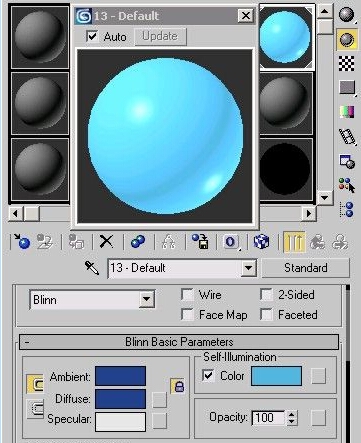
Task: Toggle the checkered Background icon
Action: [347, 63]
